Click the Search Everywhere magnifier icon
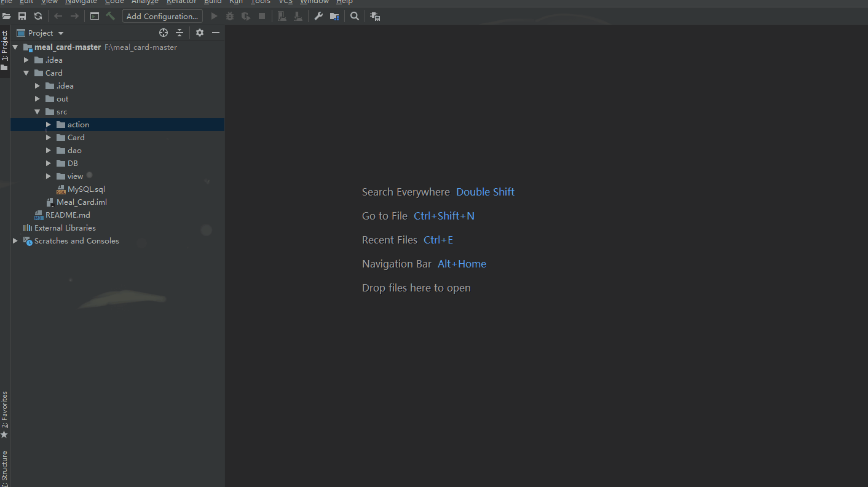This screenshot has width=868, height=487. click(x=355, y=16)
